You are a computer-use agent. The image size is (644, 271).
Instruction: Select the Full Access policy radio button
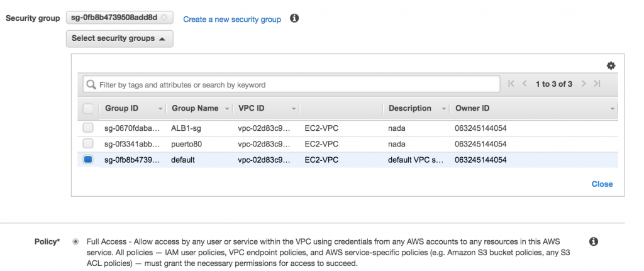point(76,241)
